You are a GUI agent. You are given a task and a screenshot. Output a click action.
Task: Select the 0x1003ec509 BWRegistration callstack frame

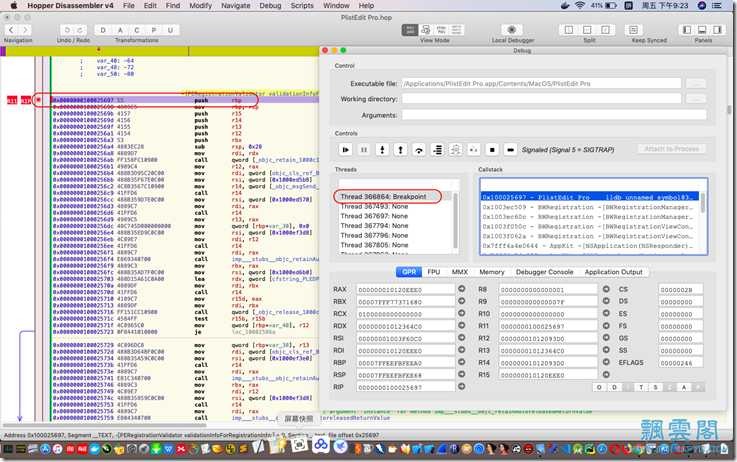[x=588, y=207]
